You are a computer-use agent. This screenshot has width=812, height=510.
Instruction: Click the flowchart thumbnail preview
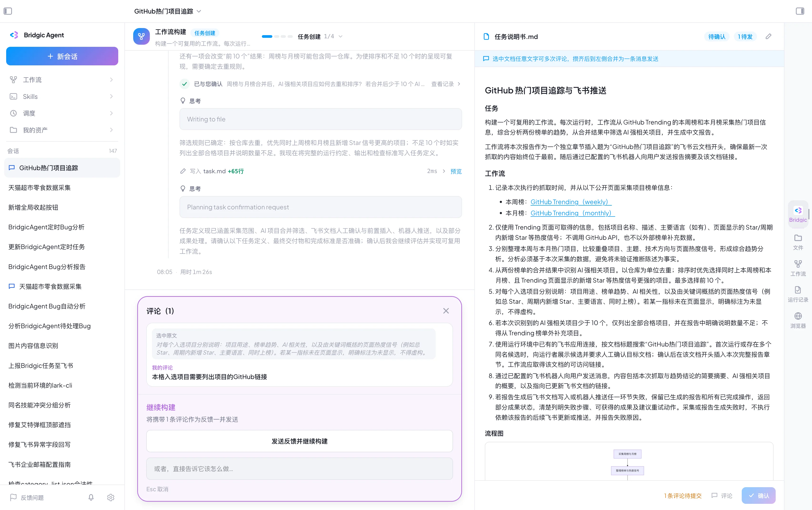(629, 461)
